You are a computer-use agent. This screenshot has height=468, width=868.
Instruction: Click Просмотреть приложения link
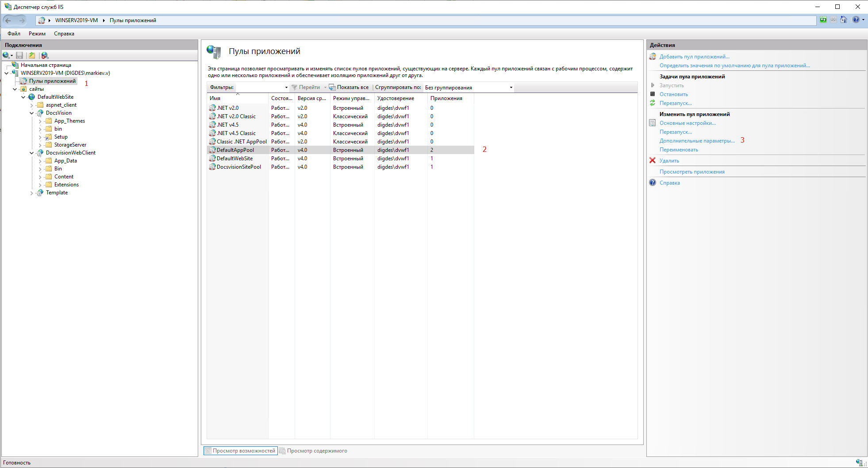tap(692, 172)
